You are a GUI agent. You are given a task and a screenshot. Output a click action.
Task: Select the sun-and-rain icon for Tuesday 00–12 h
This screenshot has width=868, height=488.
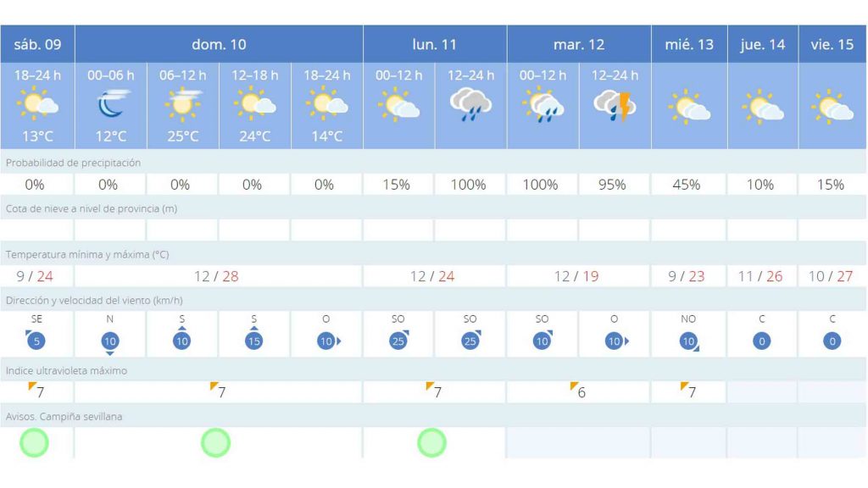click(542, 106)
